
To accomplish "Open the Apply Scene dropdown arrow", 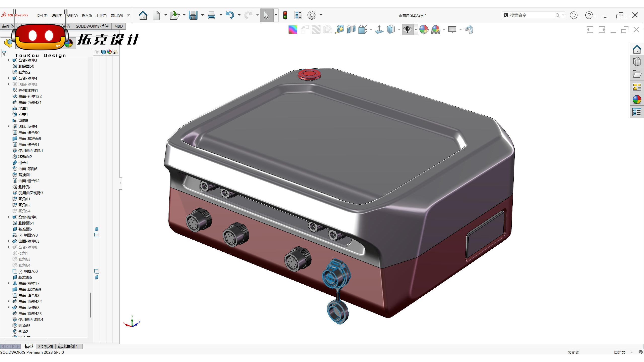I will (444, 29).
